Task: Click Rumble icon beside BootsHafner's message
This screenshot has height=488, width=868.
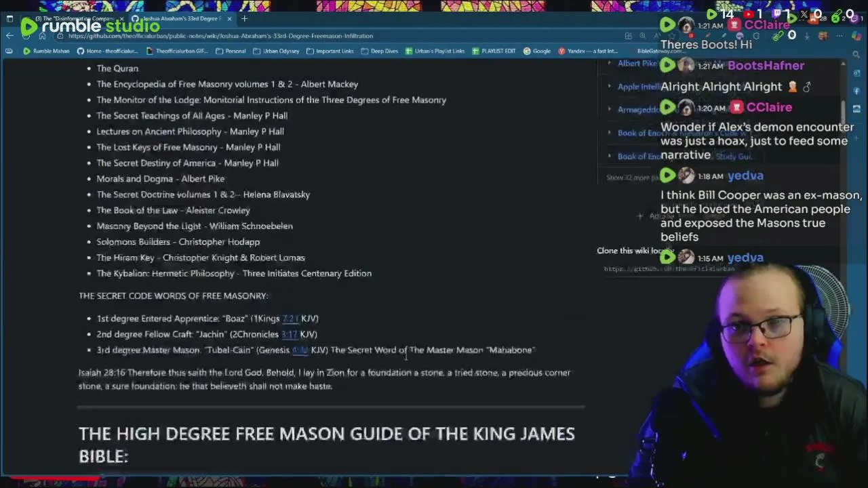Action: click(x=667, y=66)
